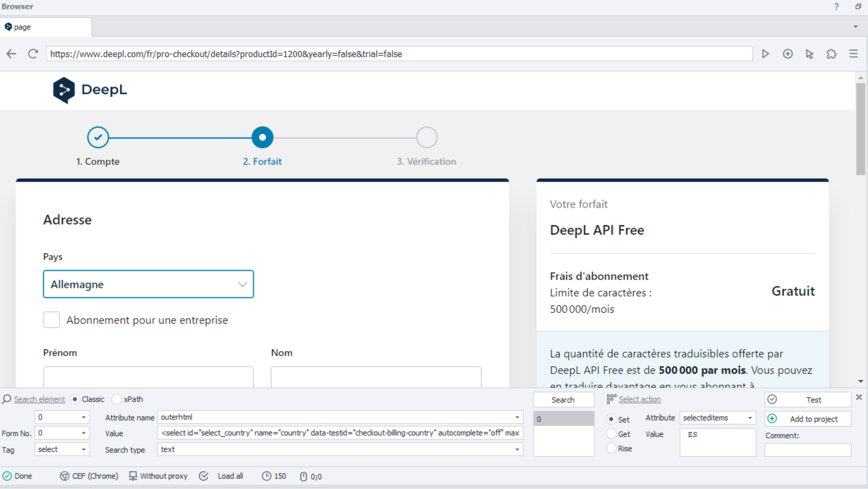Click the play icon beside the address bar
Screen dimensions: 868x489
[766, 54]
